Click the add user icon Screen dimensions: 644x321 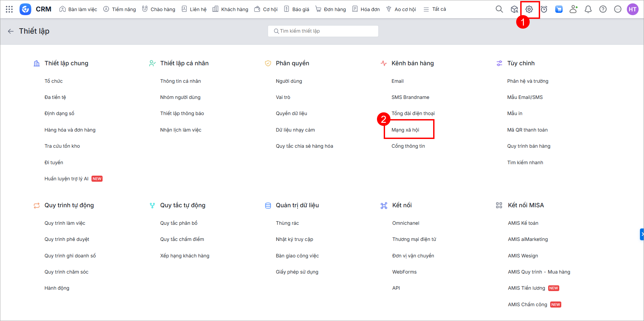(573, 9)
